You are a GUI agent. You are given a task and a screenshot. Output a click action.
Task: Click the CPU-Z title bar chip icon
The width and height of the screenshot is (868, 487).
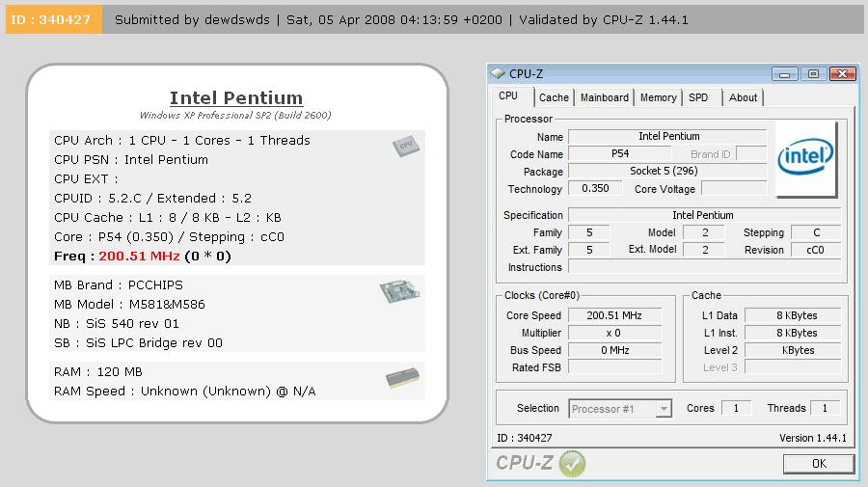498,73
